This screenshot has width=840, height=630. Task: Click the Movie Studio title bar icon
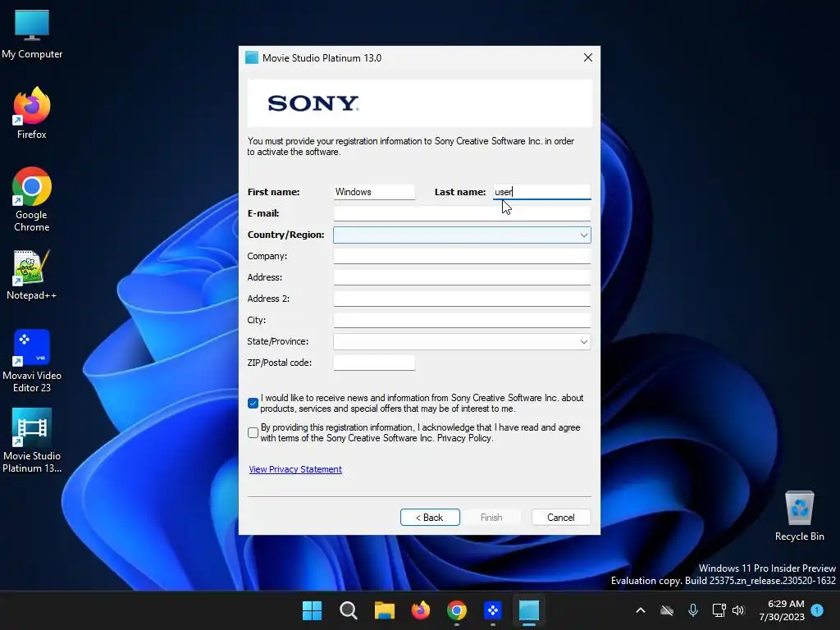tap(251, 58)
